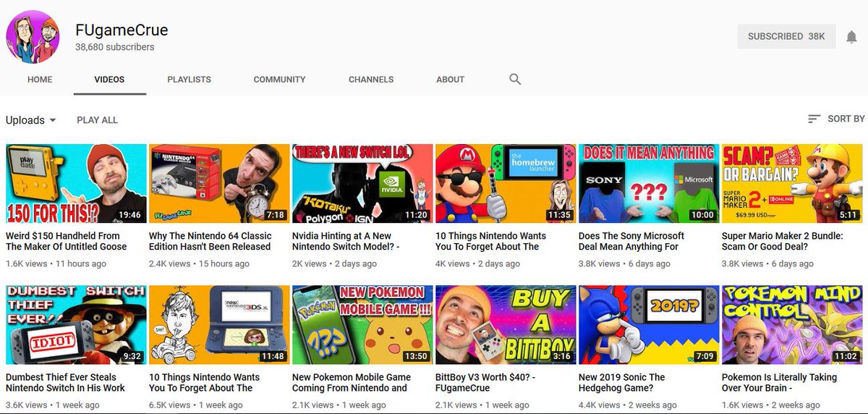Open Sony Microsoft 'Does It Mean Anything' thumbnail
This screenshot has height=414, width=868.
tap(649, 183)
